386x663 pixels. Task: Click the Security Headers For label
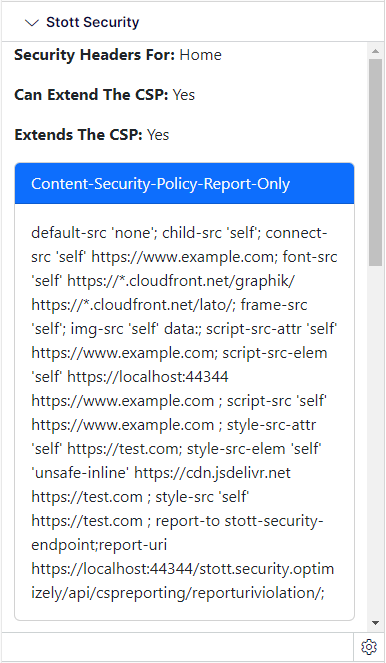(94, 55)
